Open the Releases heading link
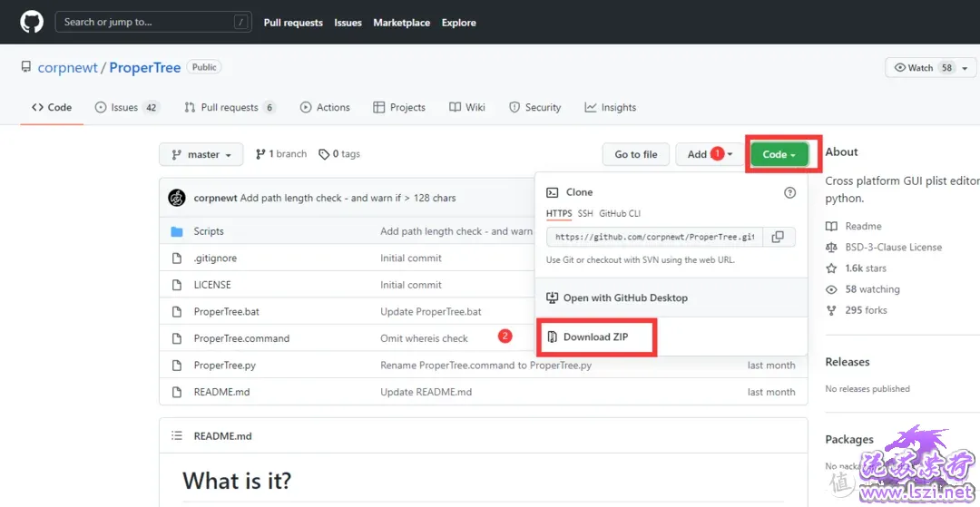The image size is (980, 507). [848, 362]
